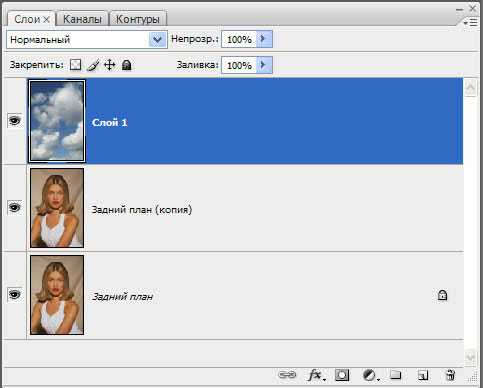Click the link layers chain icon

click(x=287, y=375)
